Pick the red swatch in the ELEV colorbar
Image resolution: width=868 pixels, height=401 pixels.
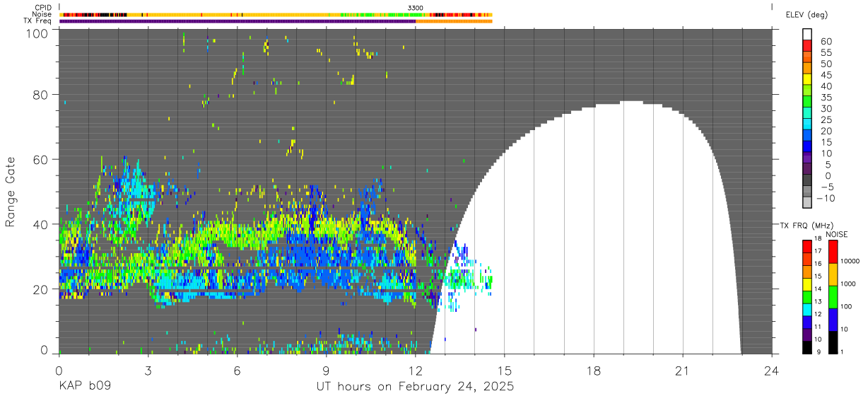tap(807, 45)
